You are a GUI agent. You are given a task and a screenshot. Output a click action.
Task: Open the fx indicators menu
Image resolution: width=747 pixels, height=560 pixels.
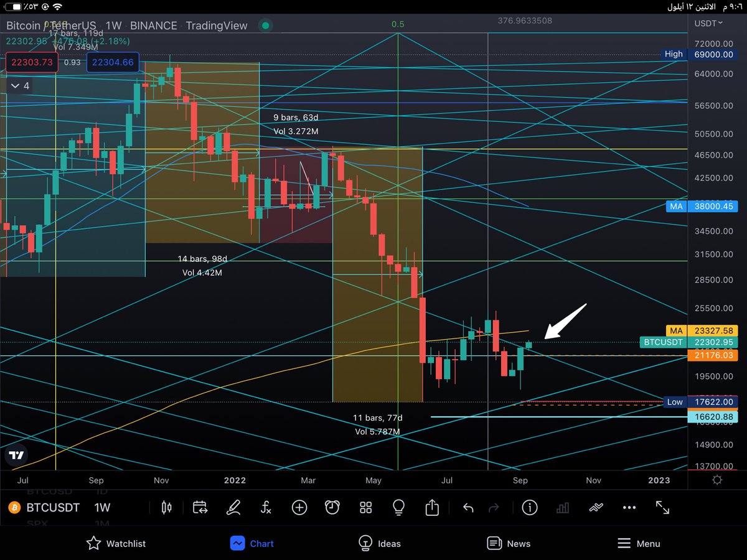tap(266, 508)
